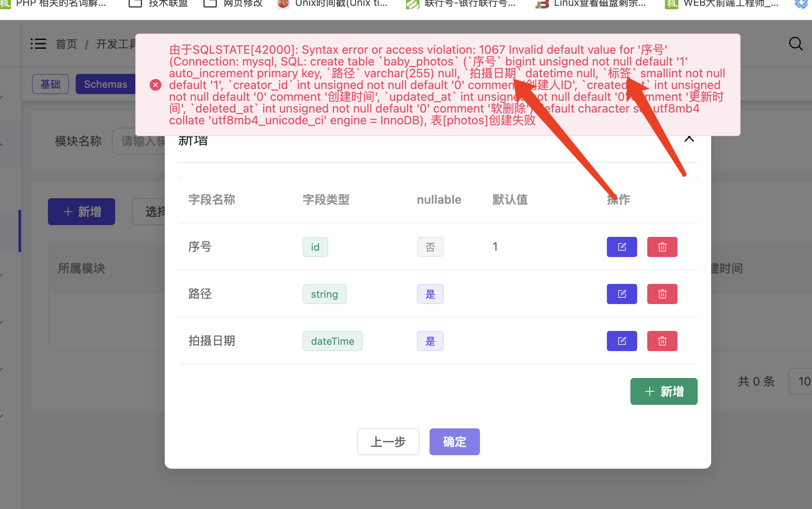Open the sidebar list menu icon
Image resolution: width=812 pixels, height=509 pixels.
tap(38, 43)
